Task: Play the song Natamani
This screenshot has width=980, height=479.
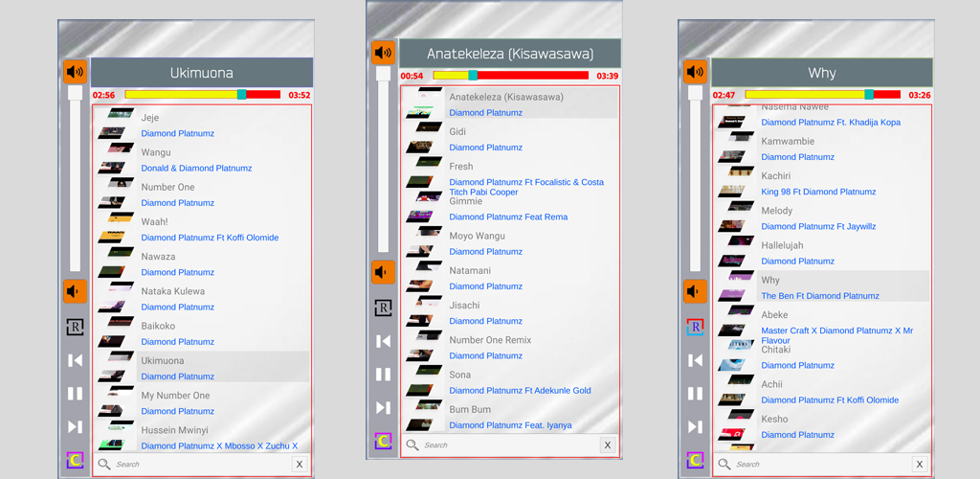Action: (509, 278)
